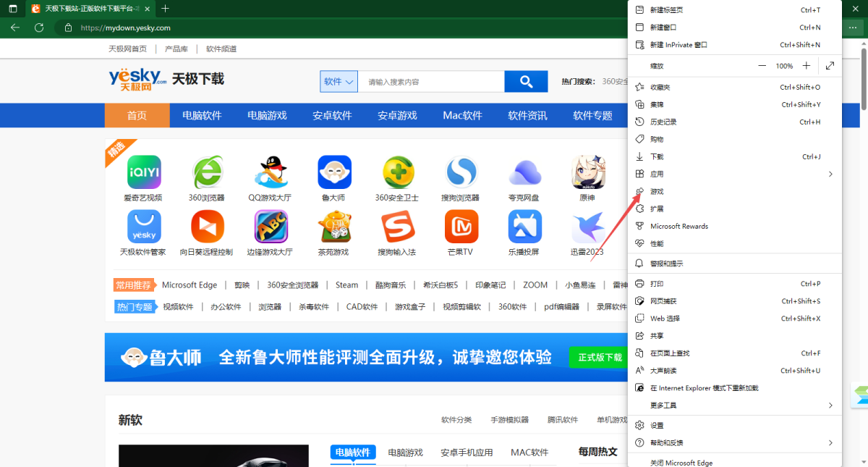Open 历史记录 from the Edge menu
Viewport: 868px width, 467px height.
coord(665,121)
